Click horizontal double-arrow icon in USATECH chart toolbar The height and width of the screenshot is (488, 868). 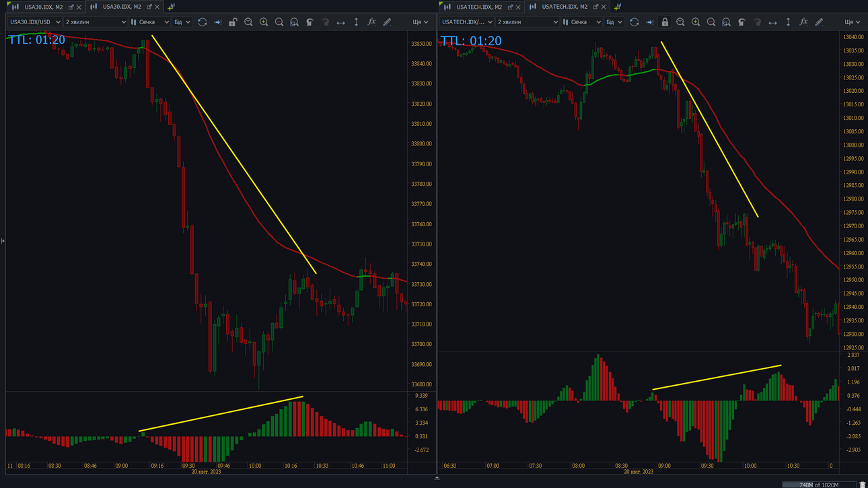772,22
